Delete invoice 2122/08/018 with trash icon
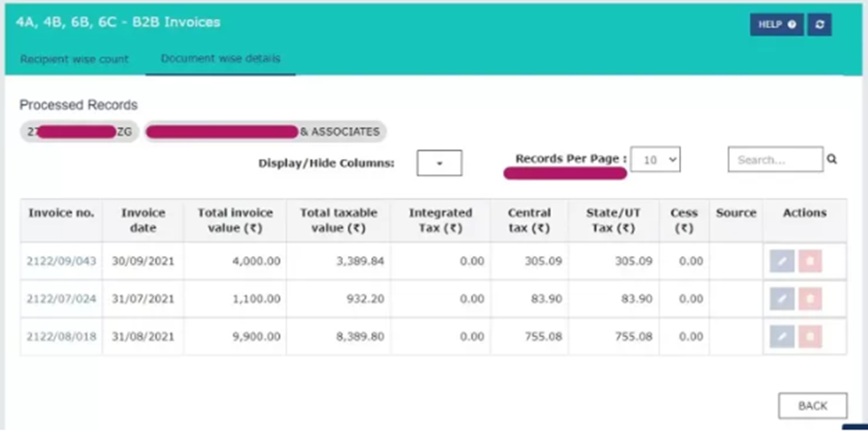 pos(810,337)
